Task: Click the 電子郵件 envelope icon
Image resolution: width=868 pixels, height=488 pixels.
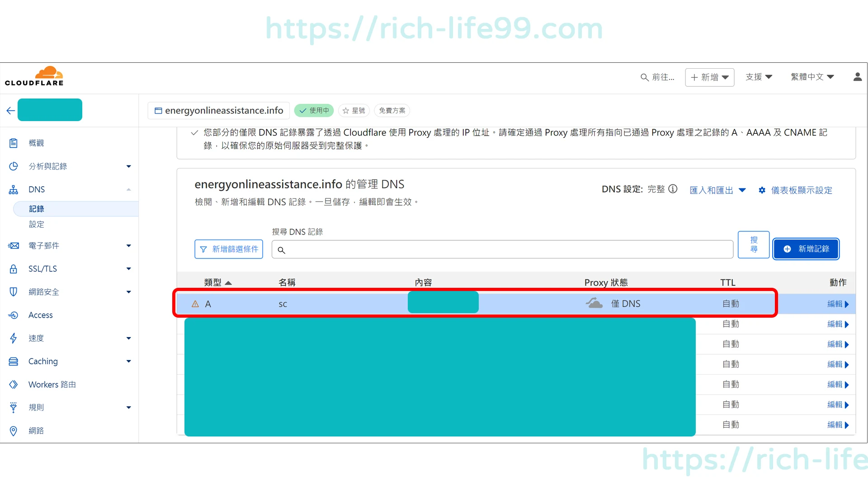Action: (14, 246)
